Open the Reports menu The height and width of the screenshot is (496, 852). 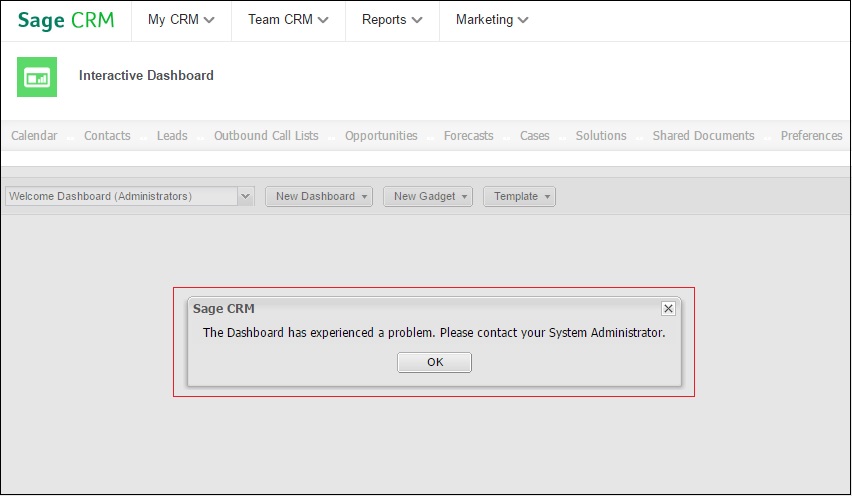392,20
